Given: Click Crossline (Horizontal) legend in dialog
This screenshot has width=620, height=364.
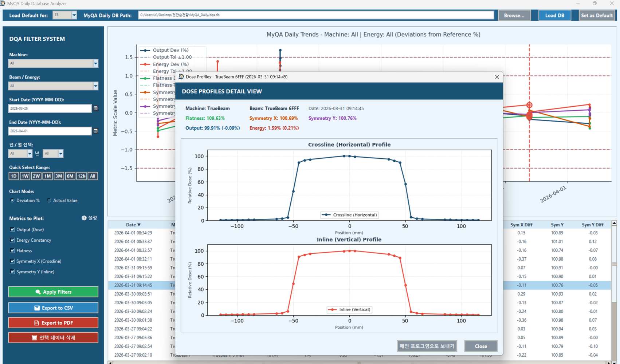Looking at the screenshot, I should [x=349, y=215].
